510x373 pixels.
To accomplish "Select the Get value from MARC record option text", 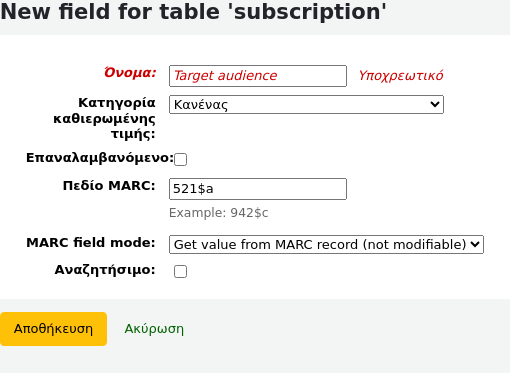I will pyautogui.click(x=320, y=245).
